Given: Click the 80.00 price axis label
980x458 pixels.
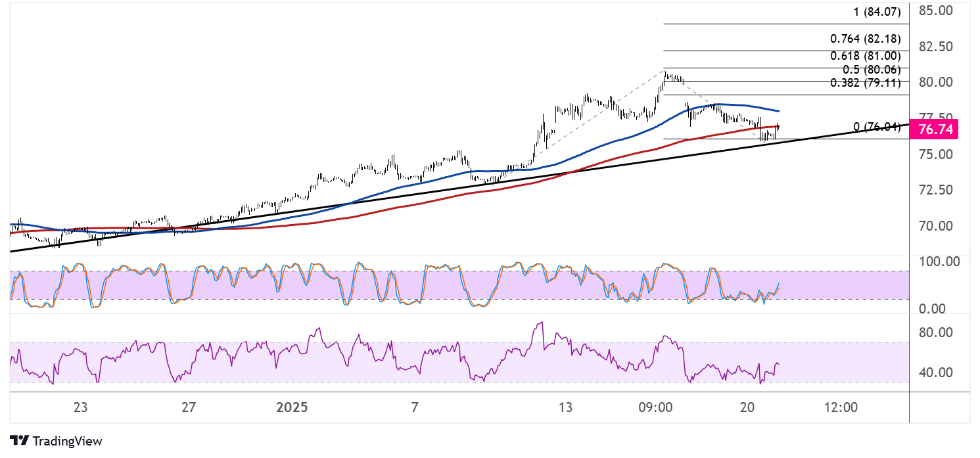Looking at the screenshot, I should click(936, 82).
